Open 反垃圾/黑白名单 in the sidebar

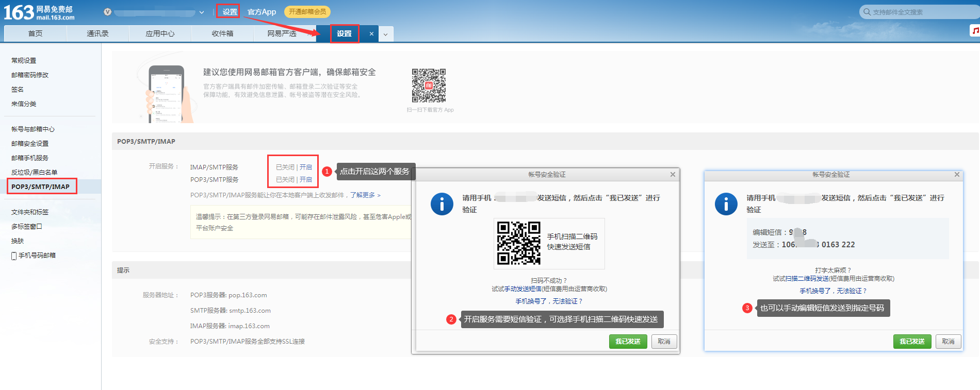tap(35, 173)
